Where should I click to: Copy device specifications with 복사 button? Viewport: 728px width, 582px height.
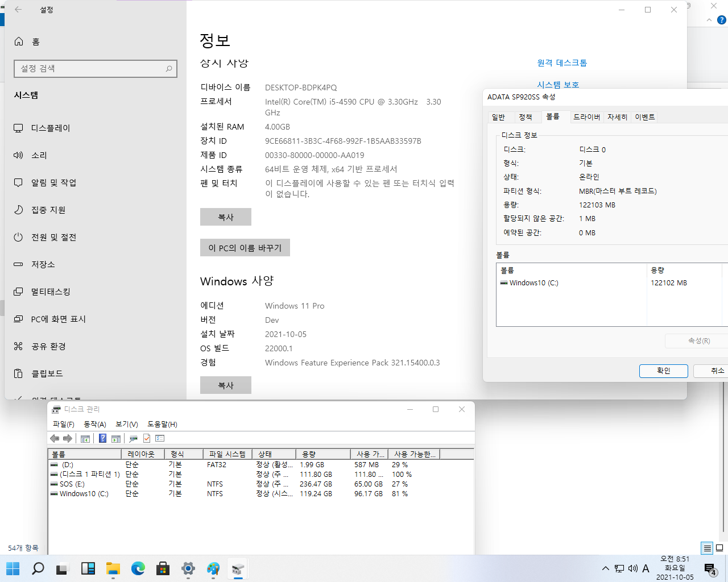[226, 217]
